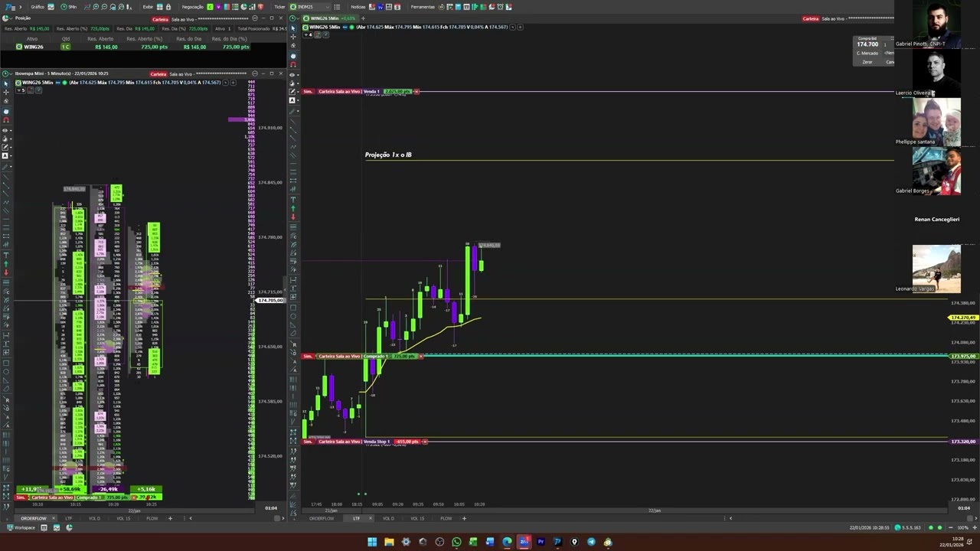980x551 pixels.
Task: Expand the Posição panel dropdown arrow
Action: [x=11, y=18]
